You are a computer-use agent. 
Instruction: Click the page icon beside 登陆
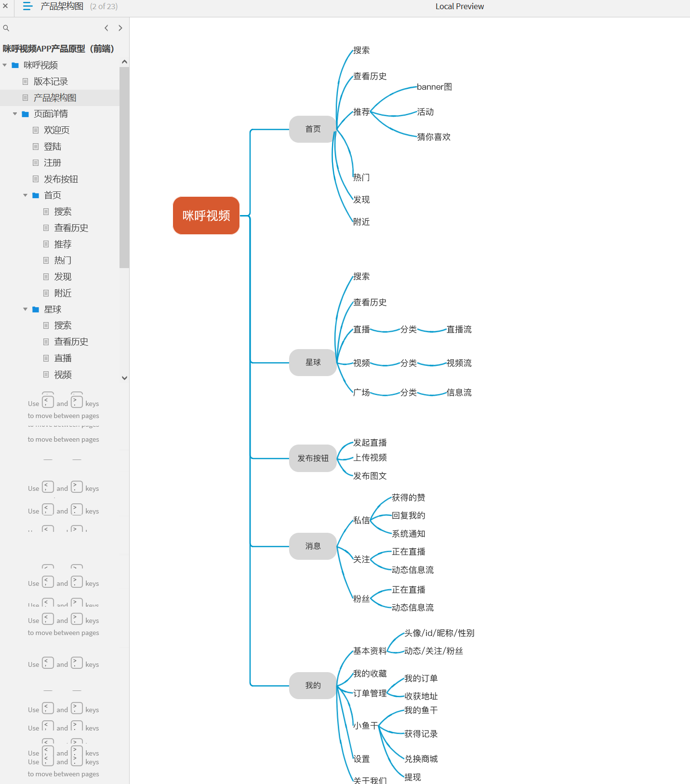coord(36,147)
